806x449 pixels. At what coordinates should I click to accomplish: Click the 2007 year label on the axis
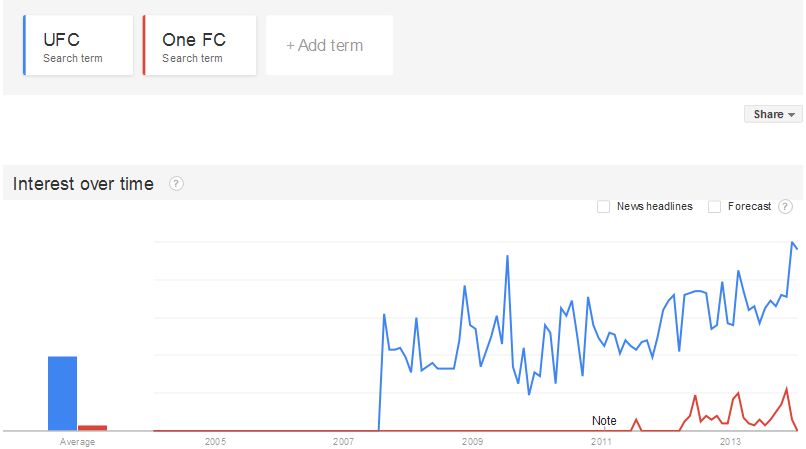coord(343,441)
